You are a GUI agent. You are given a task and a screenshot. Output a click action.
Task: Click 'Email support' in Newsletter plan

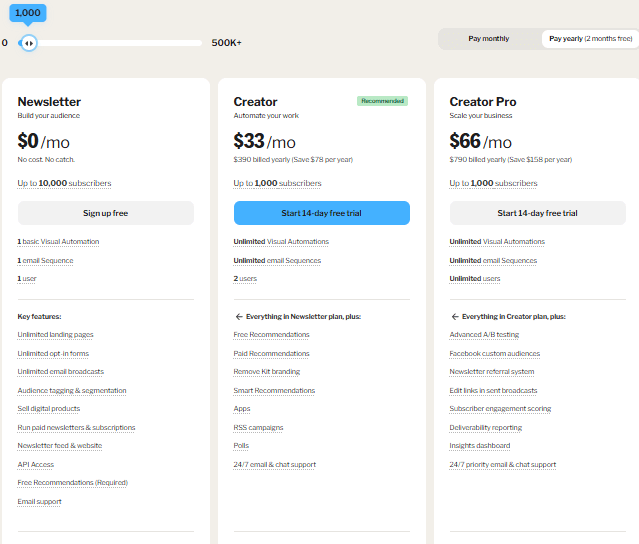(x=40, y=502)
